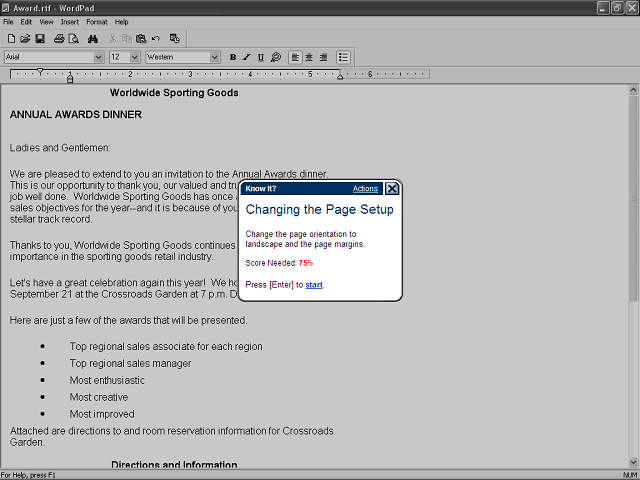
Task: Click the vertical scrollbar down arrow
Action: [x=633, y=462]
